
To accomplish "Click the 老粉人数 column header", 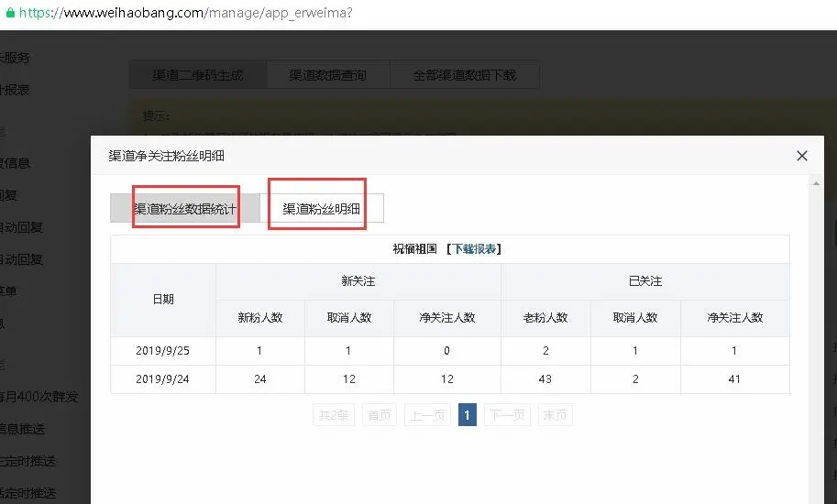I will point(545,318).
